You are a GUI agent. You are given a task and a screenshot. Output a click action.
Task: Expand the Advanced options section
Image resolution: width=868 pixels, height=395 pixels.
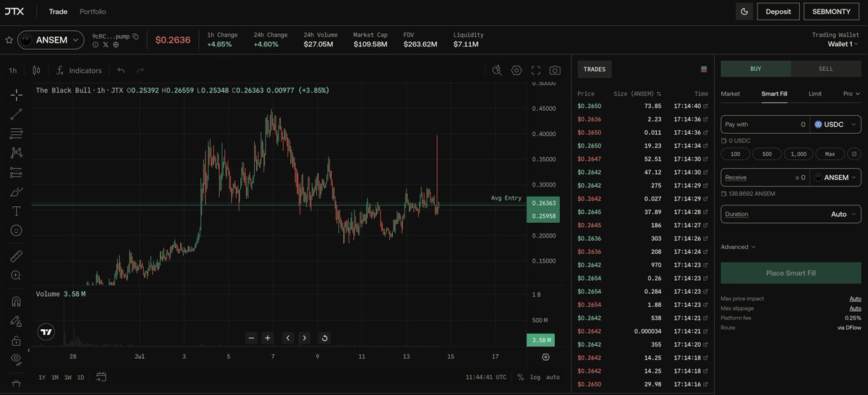point(738,247)
